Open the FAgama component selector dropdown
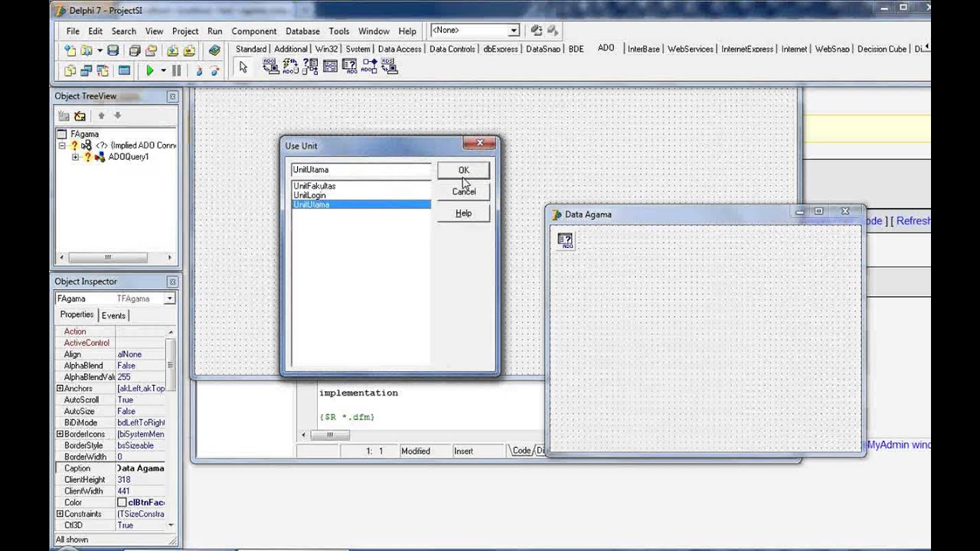The image size is (980, 551). point(169,298)
